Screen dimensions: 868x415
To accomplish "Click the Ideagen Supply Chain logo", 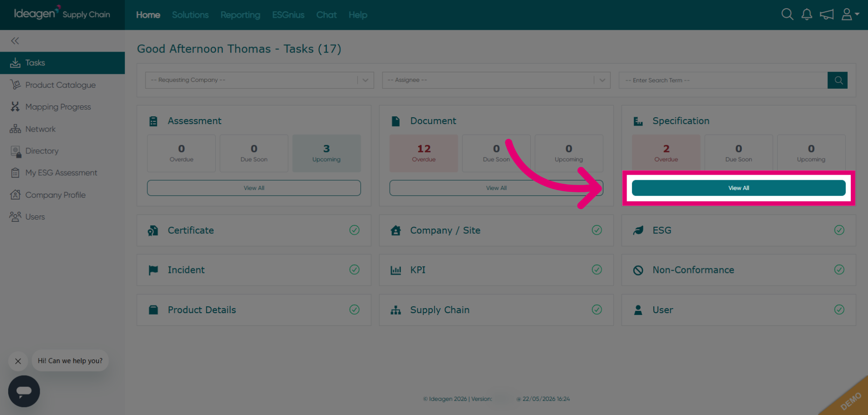I will pyautogui.click(x=62, y=14).
